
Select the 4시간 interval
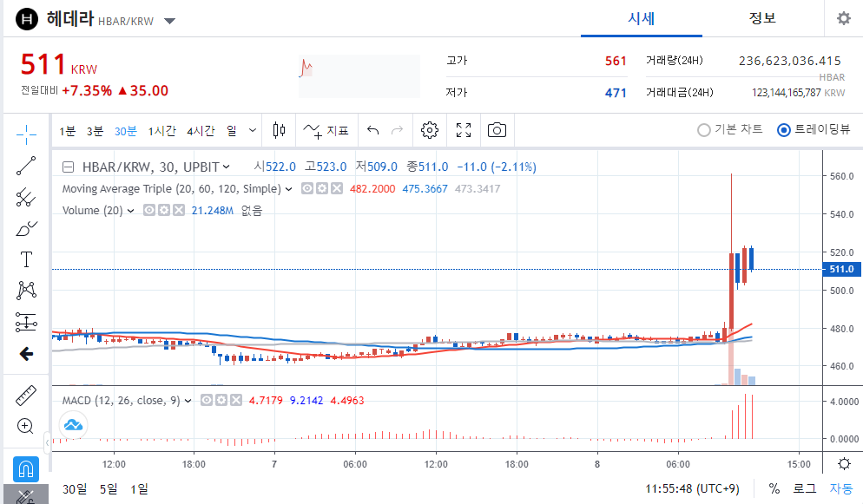tap(201, 131)
